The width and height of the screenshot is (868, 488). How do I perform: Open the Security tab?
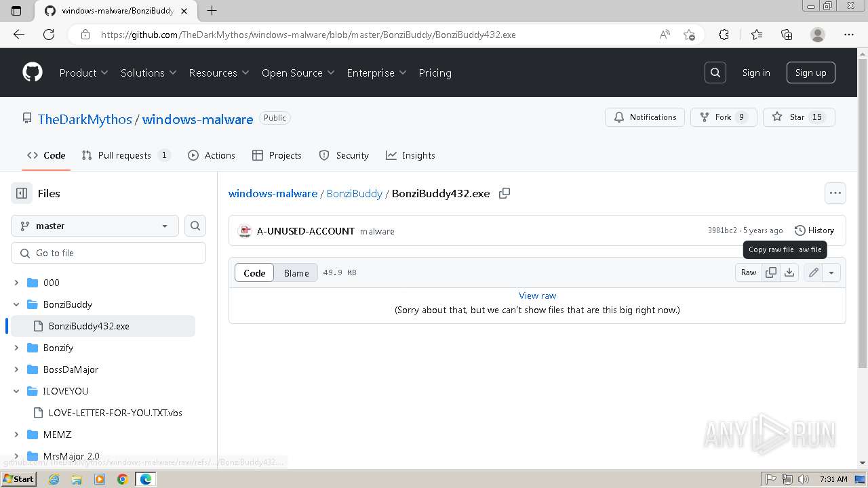pyautogui.click(x=344, y=155)
